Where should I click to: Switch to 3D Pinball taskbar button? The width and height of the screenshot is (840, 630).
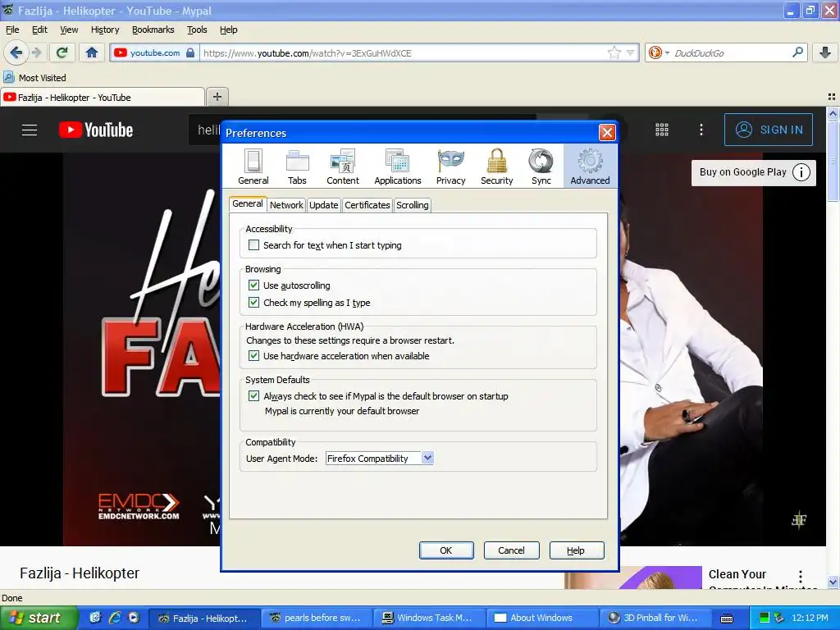[655, 618]
